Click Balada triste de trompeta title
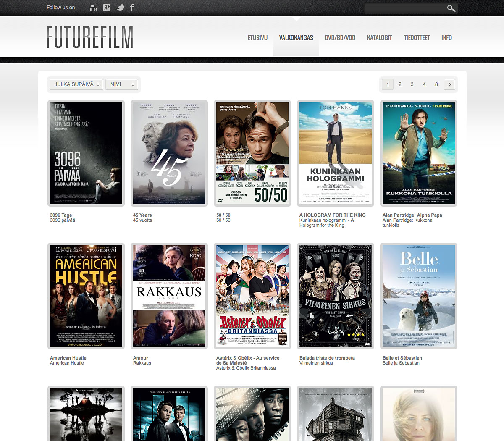 (327, 358)
